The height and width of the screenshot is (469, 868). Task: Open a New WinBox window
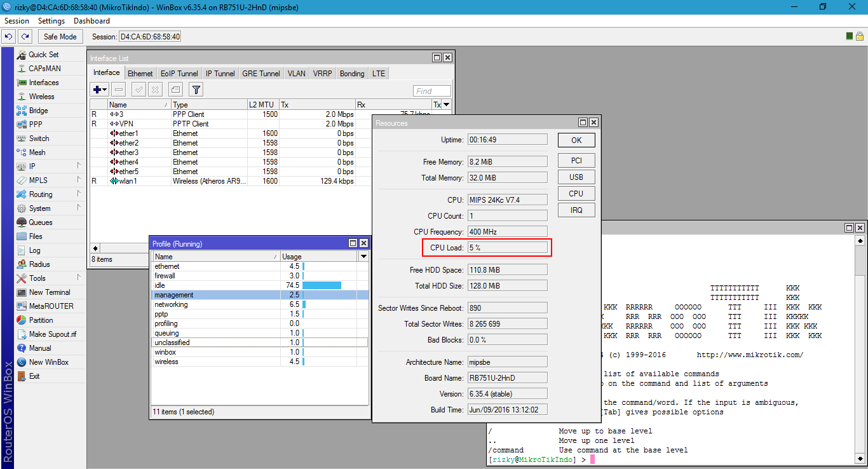point(48,362)
